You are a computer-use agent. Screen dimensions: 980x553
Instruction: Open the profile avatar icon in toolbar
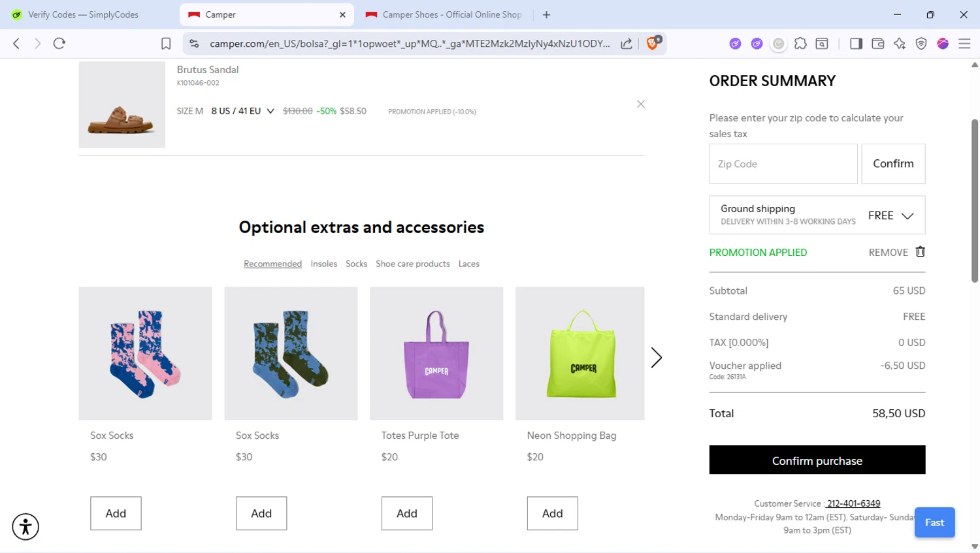click(943, 44)
